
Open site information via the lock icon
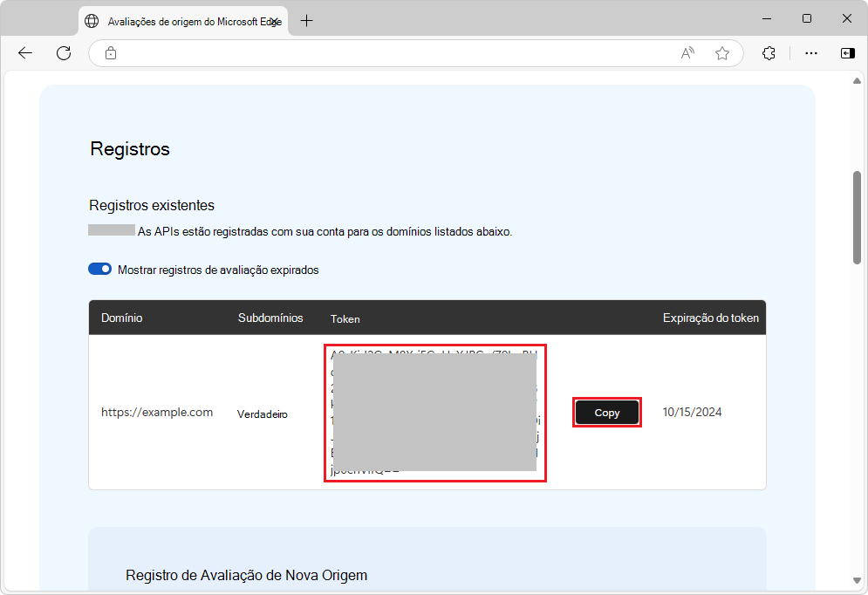pyautogui.click(x=110, y=53)
